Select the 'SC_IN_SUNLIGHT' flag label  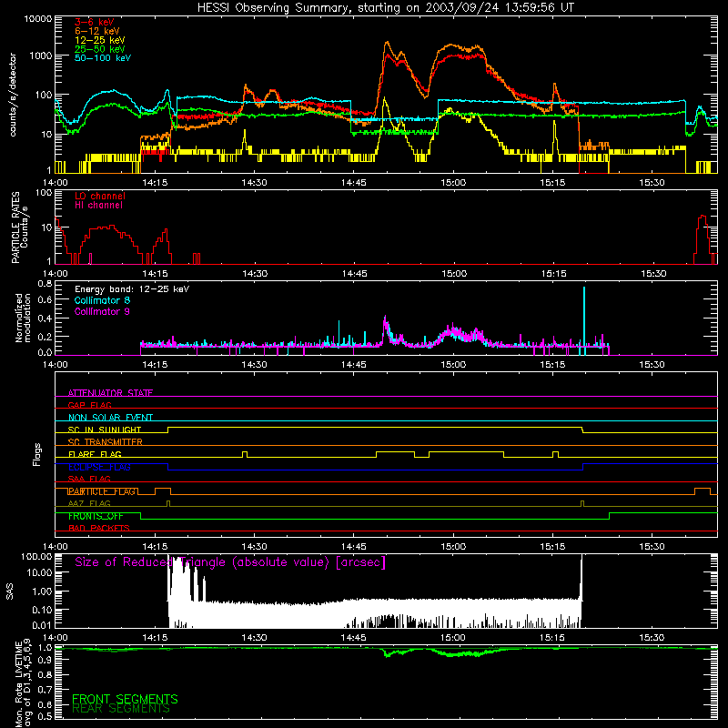coord(105,430)
